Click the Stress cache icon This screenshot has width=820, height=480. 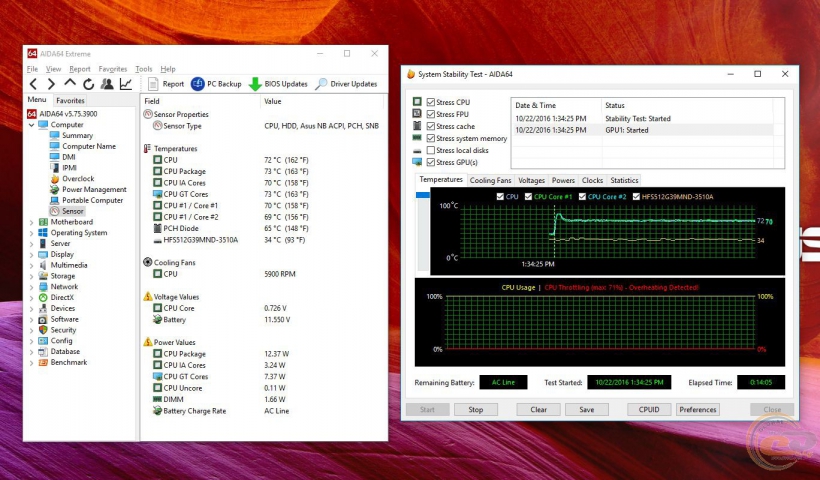pos(417,125)
